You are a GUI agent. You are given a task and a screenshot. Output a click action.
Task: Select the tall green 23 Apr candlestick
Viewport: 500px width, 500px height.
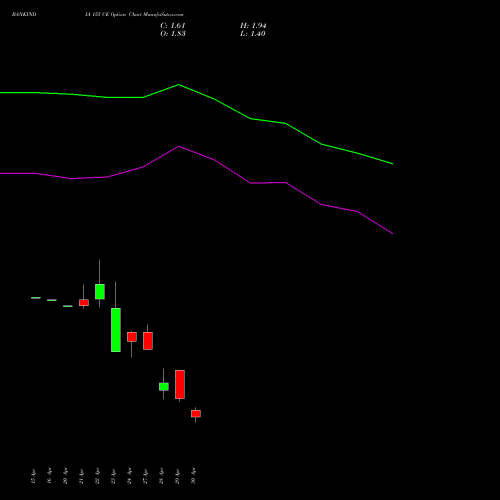tap(116, 330)
